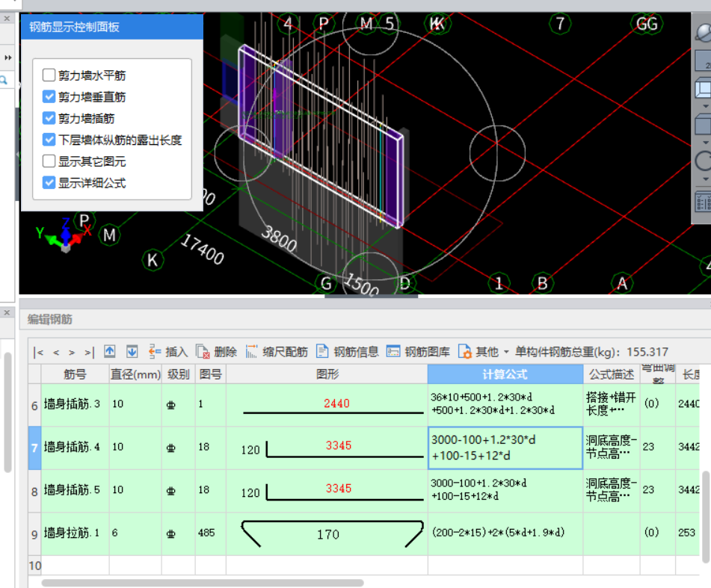Expand arrow below rotate circle icon

point(706,179)
